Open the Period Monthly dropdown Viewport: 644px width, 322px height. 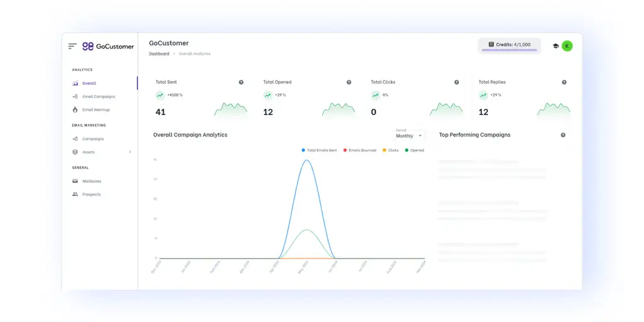(409, 135)
